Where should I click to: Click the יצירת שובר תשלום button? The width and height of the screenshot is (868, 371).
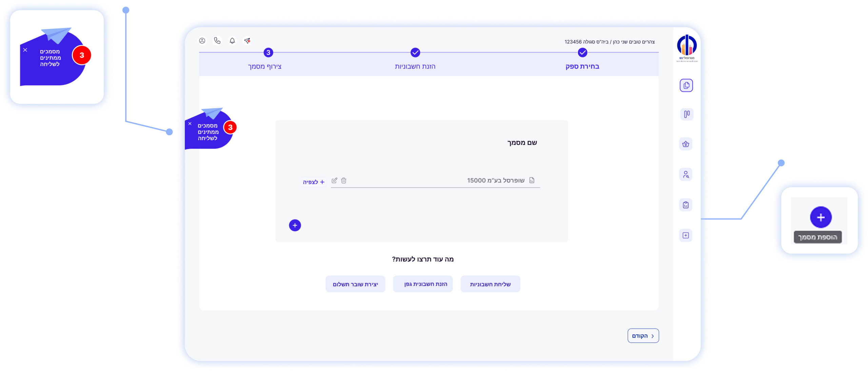point(355,284)
